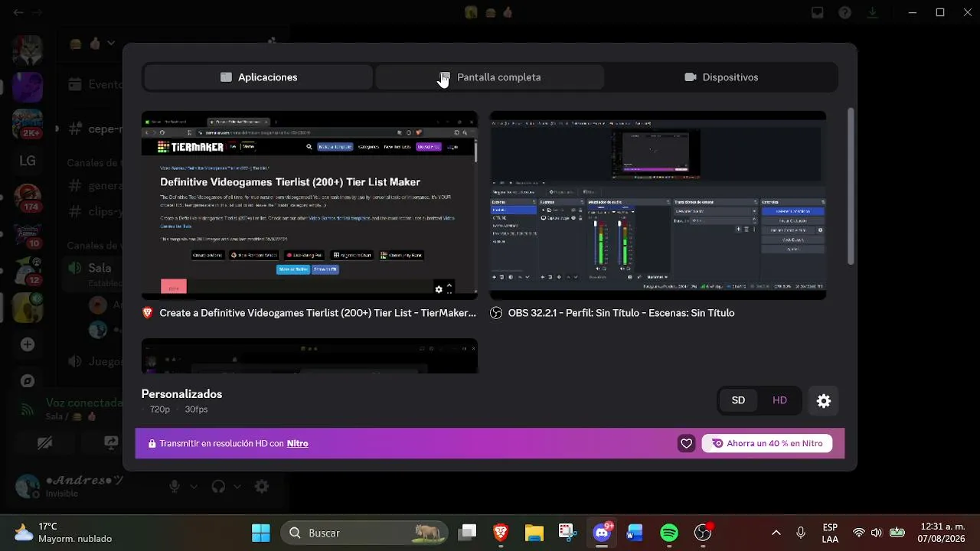The width and height of the screenshot is (980, 551).
Task: Open the Pantalla completa tab
Action: pos(490,77)
